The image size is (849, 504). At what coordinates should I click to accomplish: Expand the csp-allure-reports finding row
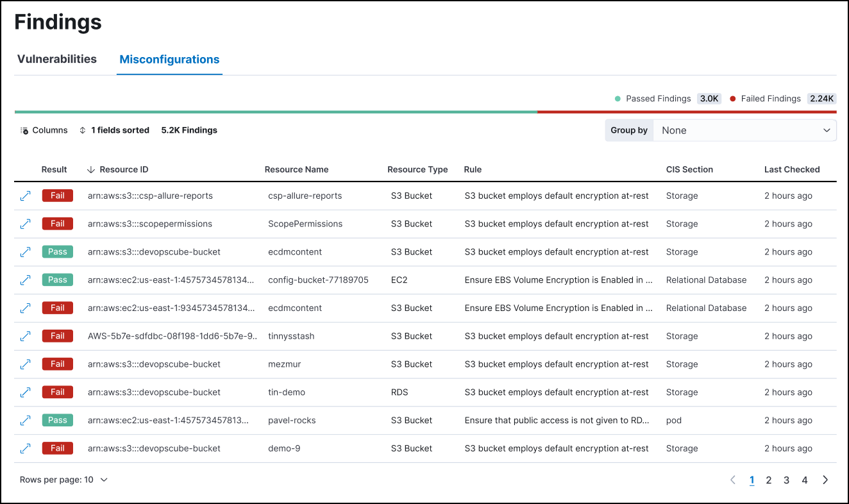point(26,196)
